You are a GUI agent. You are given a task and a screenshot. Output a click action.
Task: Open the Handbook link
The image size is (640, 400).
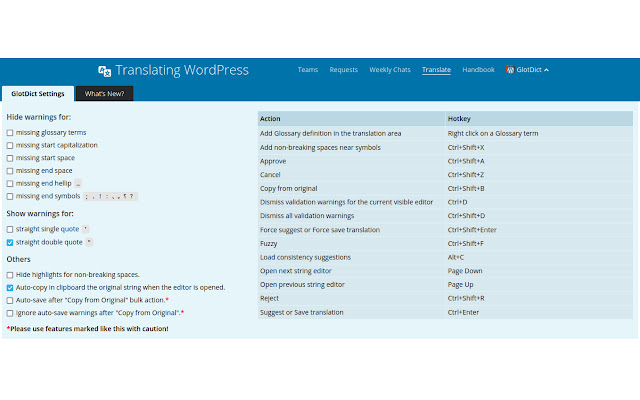coord(478,69)
